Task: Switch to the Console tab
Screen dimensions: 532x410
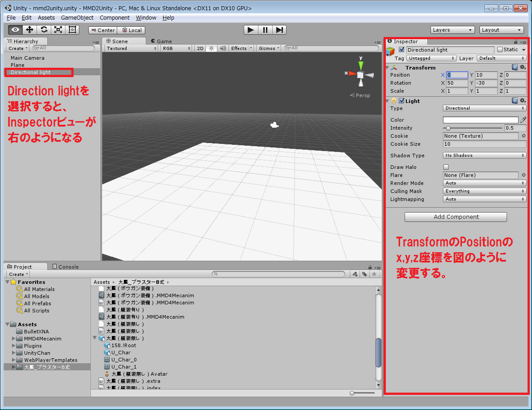Action: click(65, 267)
